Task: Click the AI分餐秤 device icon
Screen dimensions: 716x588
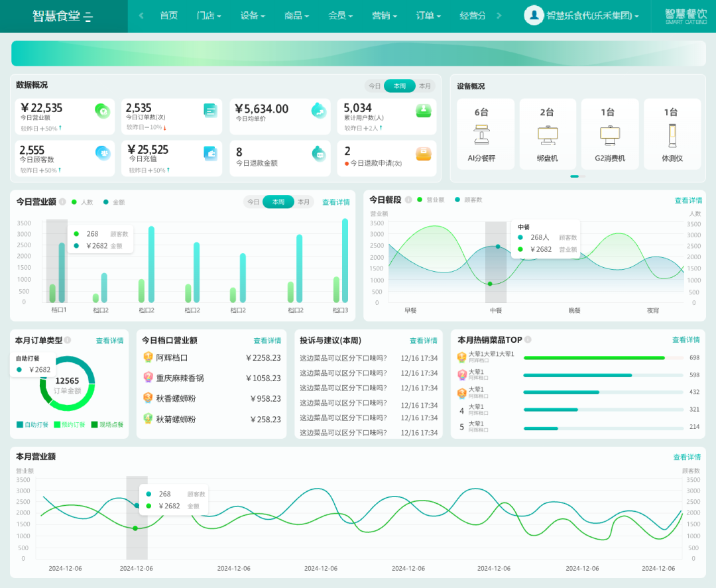Action: [481, 135]
